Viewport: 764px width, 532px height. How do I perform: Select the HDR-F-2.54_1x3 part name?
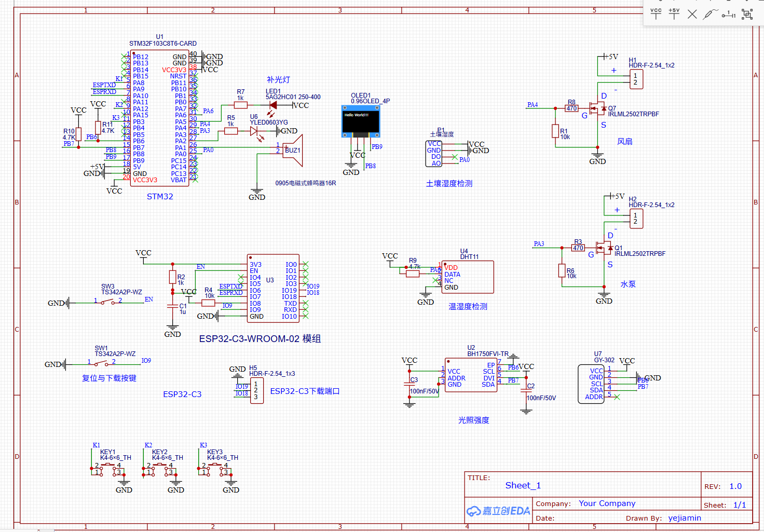click(272, 374)
